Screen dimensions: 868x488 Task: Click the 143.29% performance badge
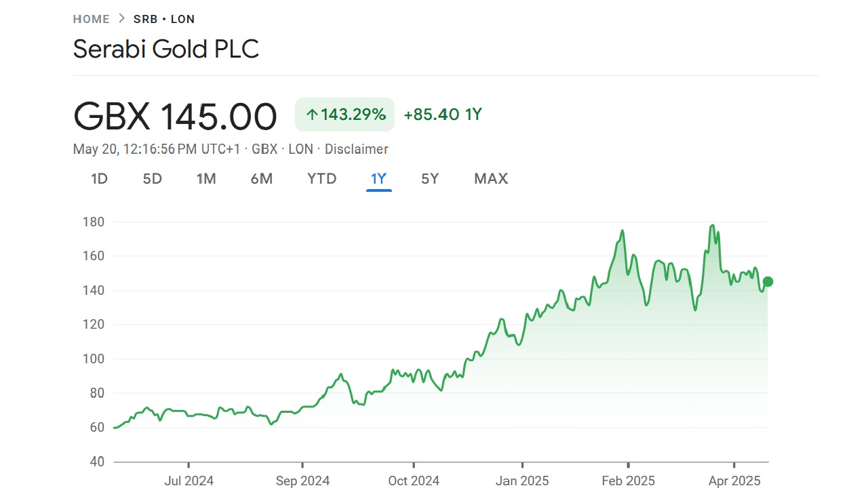(x=344, y=115)
